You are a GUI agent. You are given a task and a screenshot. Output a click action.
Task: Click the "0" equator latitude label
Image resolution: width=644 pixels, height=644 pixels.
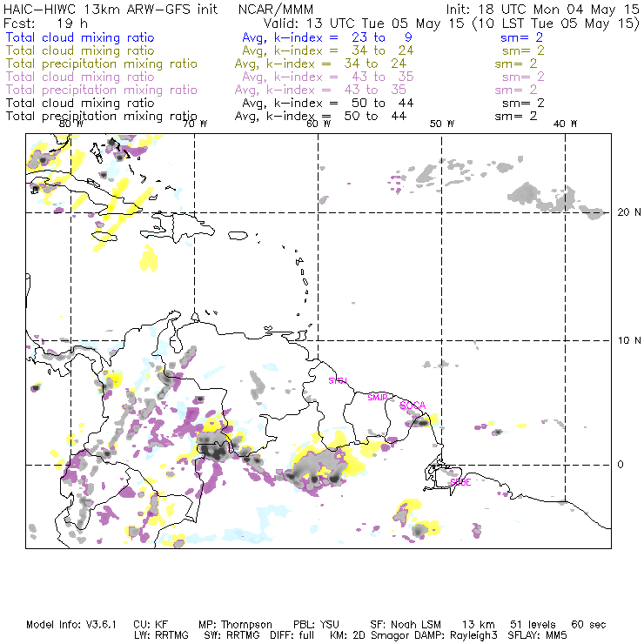point(621,465)
